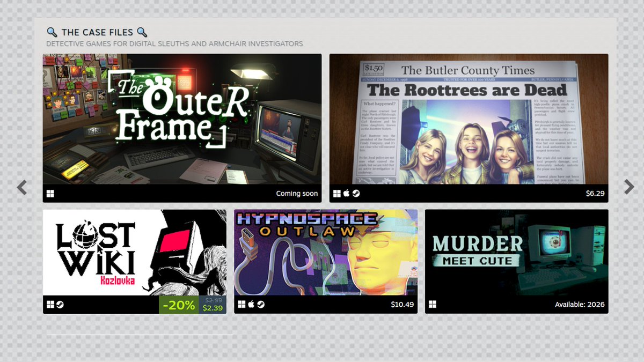
Task: Click Apple icon under The Roottrees are Dead
Action: tap(346, 194)
